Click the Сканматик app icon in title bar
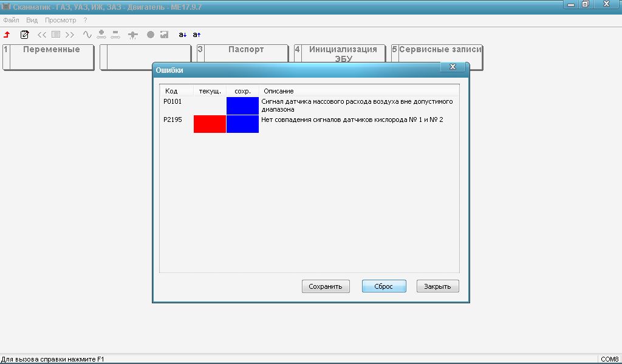The width and height of the screenshot is (622, 364). (x=6, y=7)
